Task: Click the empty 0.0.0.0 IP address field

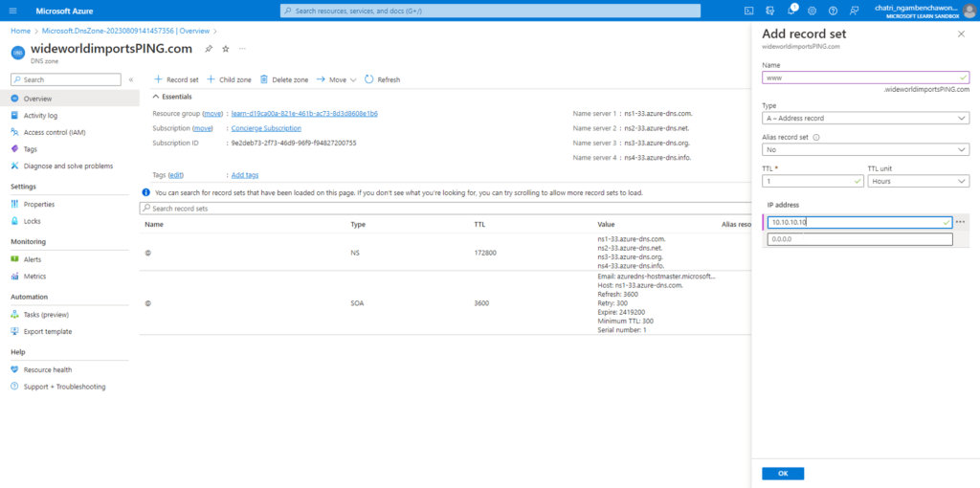Action: [860, 239]
